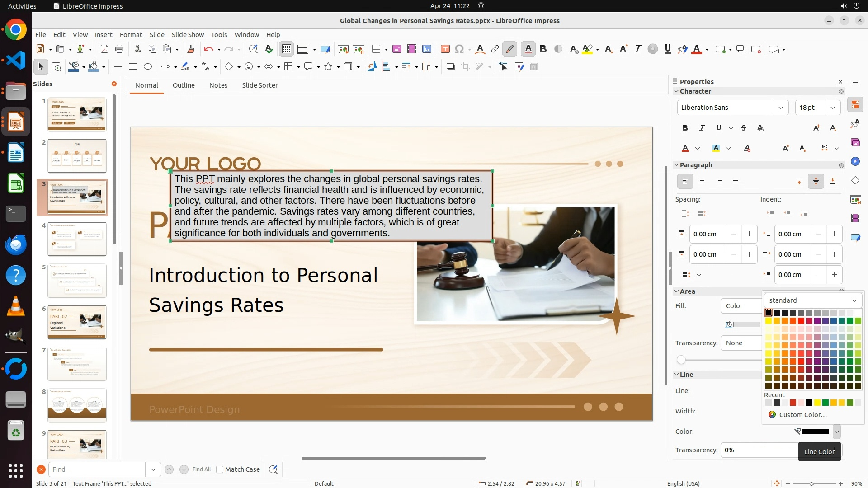Toggle Italic in Character panel
The image size is (868, 488).
pos(702,128)
